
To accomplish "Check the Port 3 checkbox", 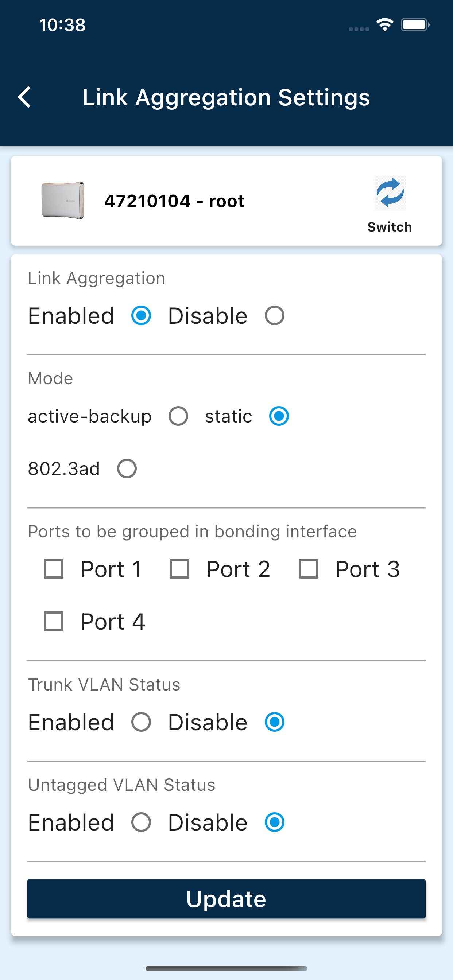I will [x=308, y=569].
